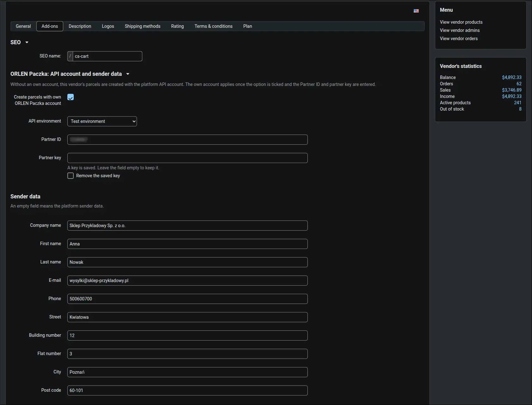Click the Phone field
Viewport: 532px width, 405px height.
coord(188,299)
